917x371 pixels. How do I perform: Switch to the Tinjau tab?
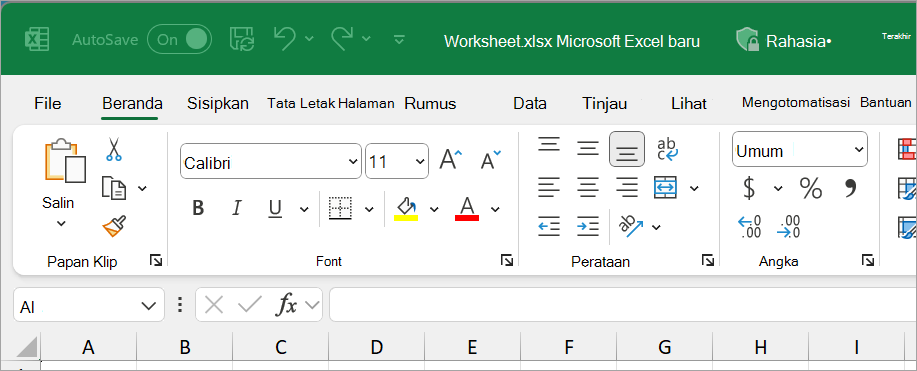605,104
